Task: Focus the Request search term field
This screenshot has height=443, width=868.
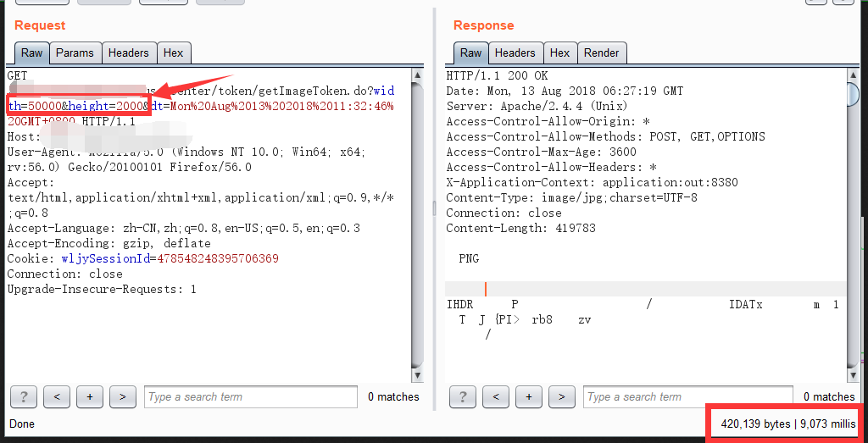Action: coord(250,396)
